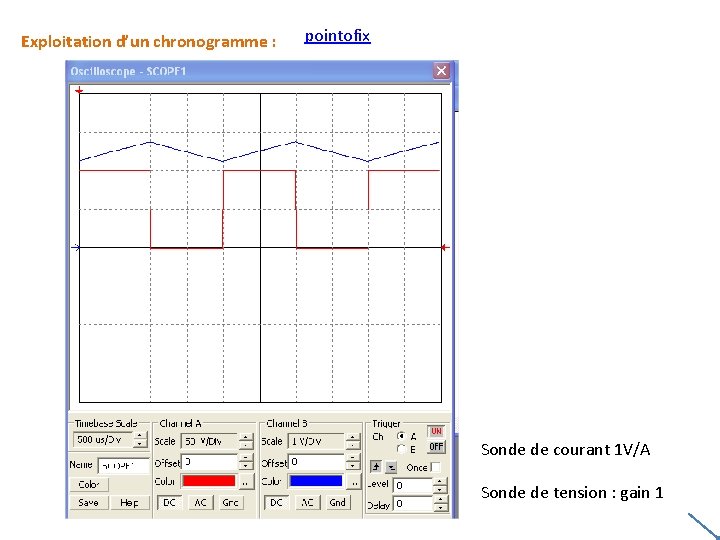This screenshot has height=540, width=720.
Task: Select 'Exploitation d'un chronogramme' heading
Action: (148, 42)
